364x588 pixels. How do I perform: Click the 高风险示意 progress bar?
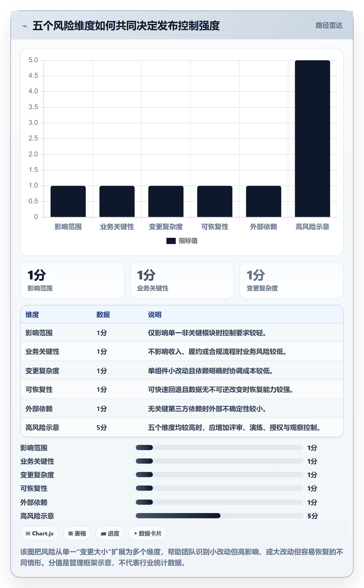point(219,516)
